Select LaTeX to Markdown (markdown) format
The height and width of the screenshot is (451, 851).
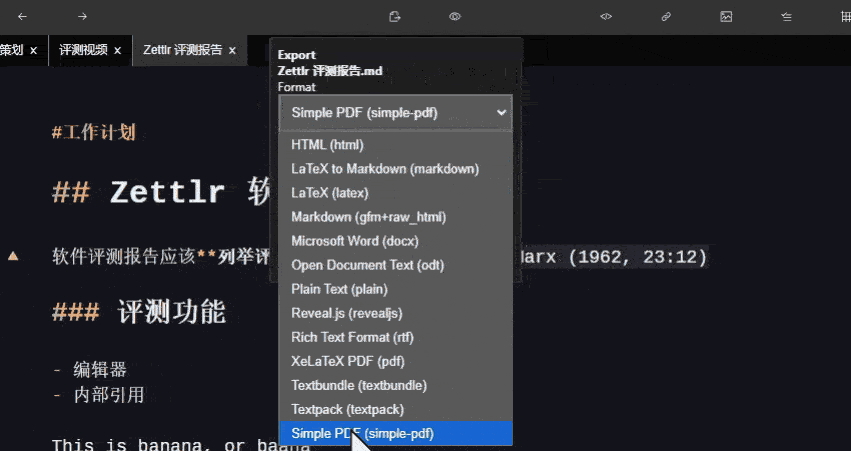396,169
